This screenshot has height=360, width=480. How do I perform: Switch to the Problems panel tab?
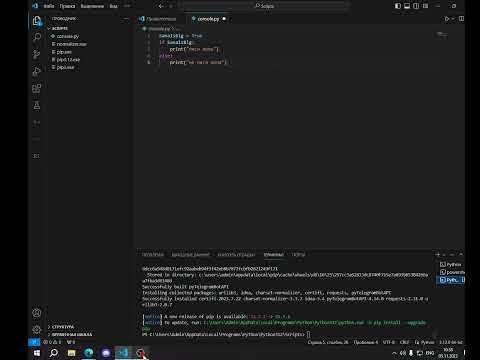153,255
